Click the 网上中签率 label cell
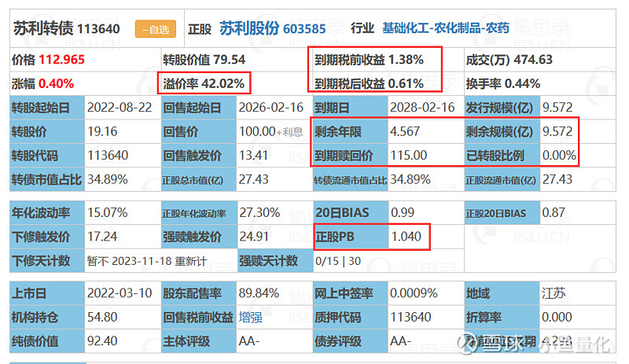 350,293
